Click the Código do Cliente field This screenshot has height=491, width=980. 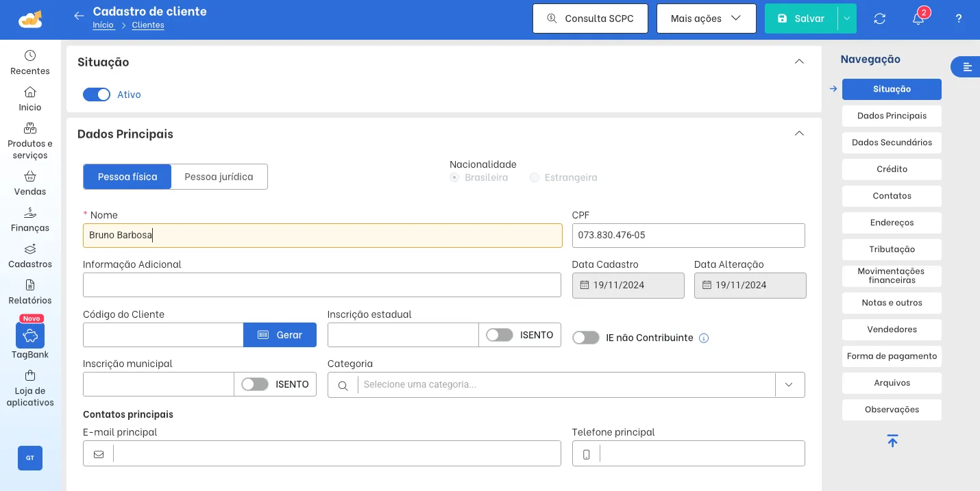[163, 335]
